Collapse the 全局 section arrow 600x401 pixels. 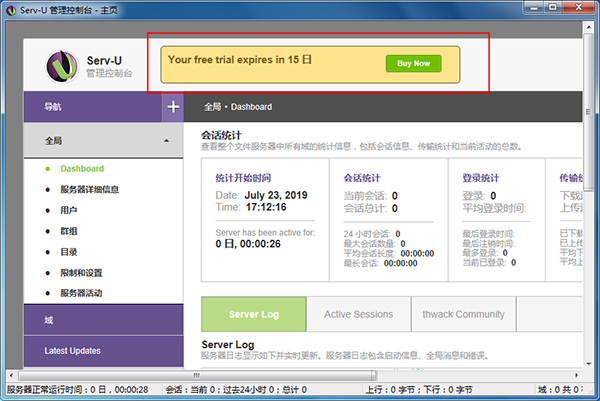point(166,142)
